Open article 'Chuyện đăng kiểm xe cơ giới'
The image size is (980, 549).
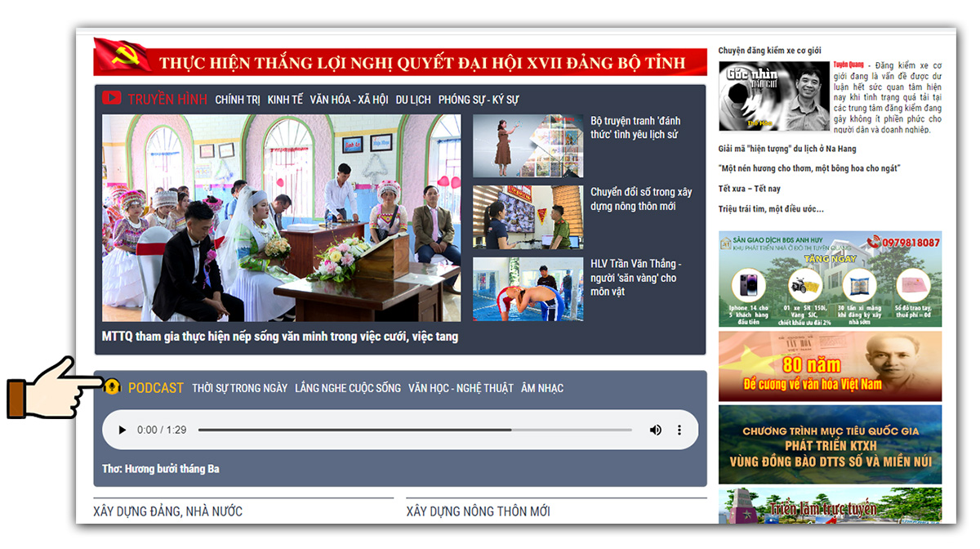click(x=769, y=51)
